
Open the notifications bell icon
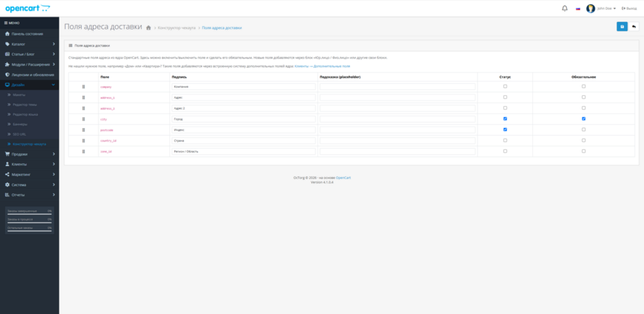click(x=565, y=8)
